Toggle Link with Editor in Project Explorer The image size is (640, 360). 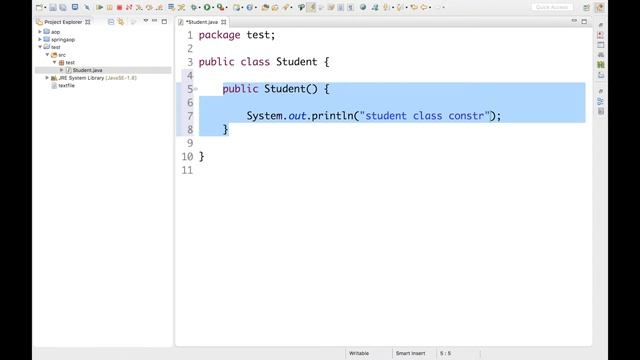click(x=121, y=22)
